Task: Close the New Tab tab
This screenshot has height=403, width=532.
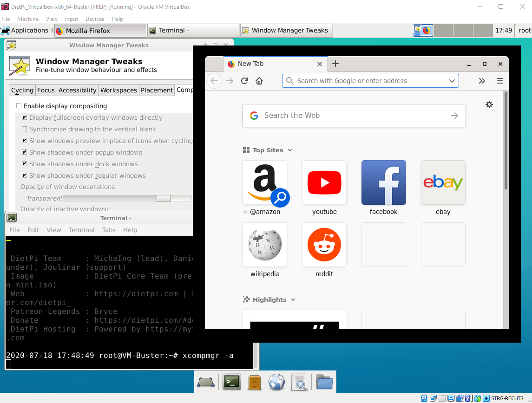Action: [319, 64]
